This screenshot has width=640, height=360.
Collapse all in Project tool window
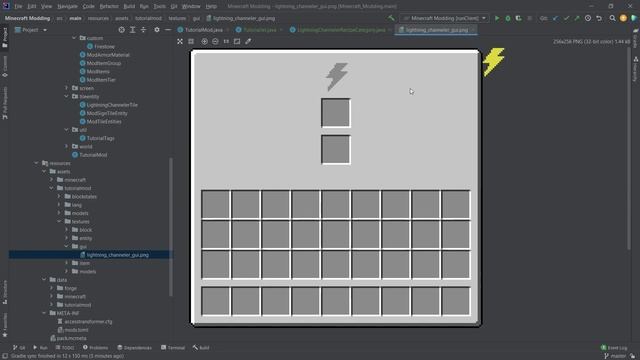pos(144,30)
